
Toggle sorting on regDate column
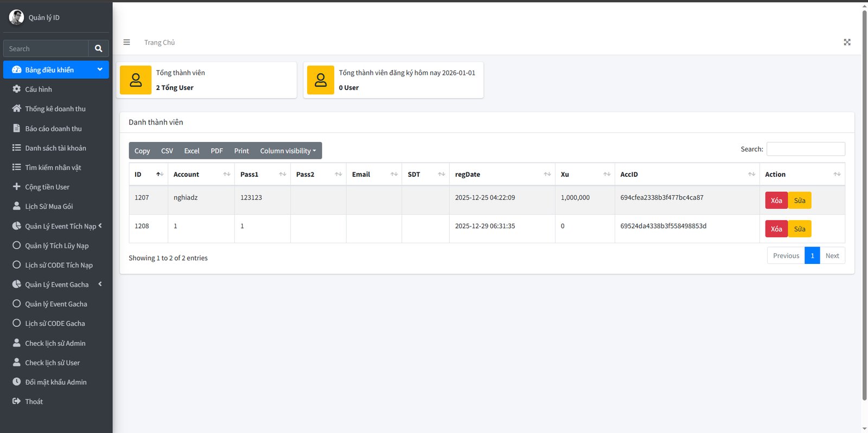pyautogui.click(x=502, y=175)
